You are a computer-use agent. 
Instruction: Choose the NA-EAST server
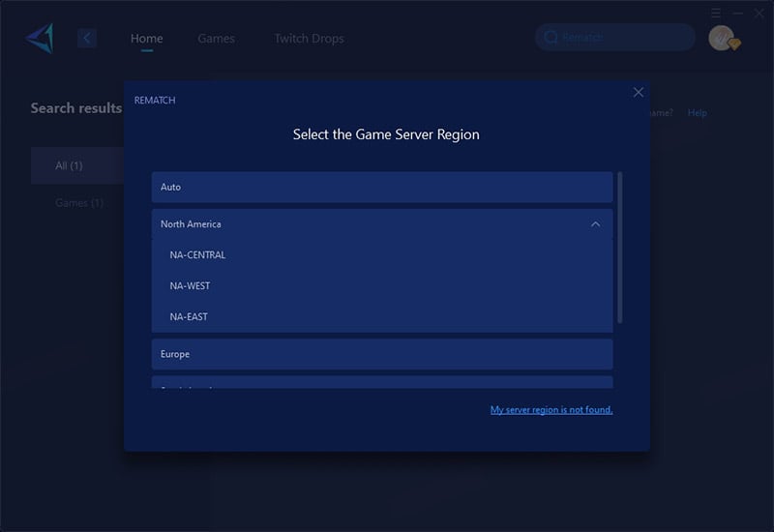382,317
